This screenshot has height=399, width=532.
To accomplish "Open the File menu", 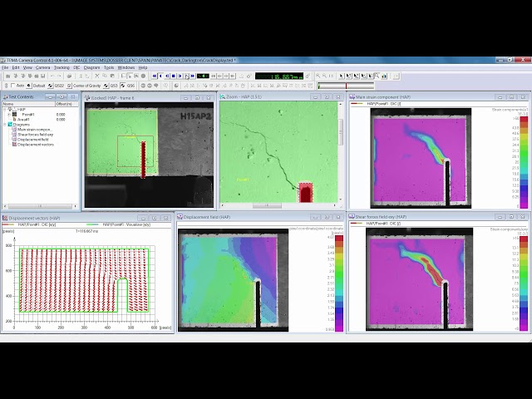I will (x=5, y=67).
